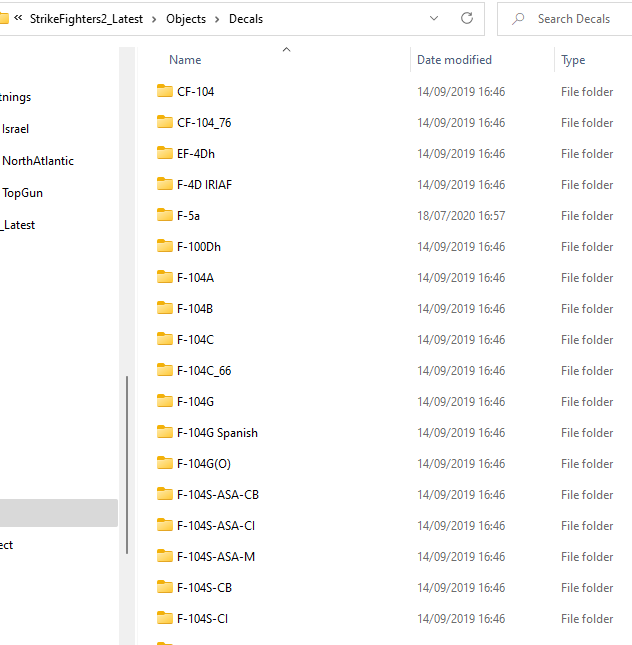Select the CF-104_76 folder name
632x645 pixels.
[204, 123]
